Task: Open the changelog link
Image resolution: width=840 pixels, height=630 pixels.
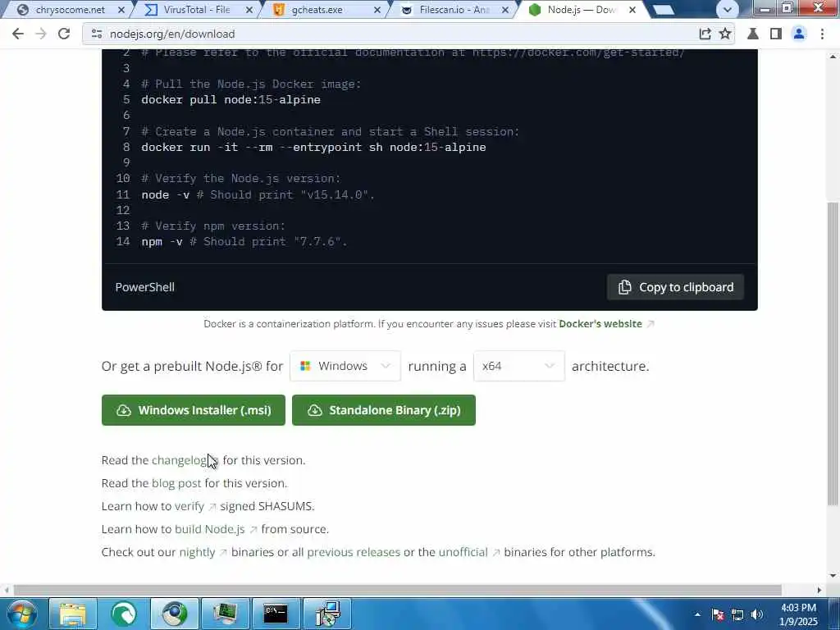Action: 179,460
